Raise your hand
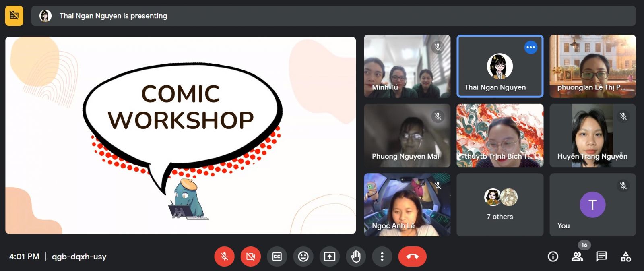644x271 pixels. point(356,257)
